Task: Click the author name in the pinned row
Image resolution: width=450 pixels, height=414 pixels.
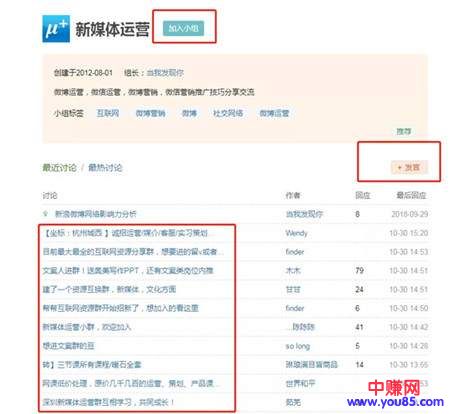Action: tap(304, 214)
